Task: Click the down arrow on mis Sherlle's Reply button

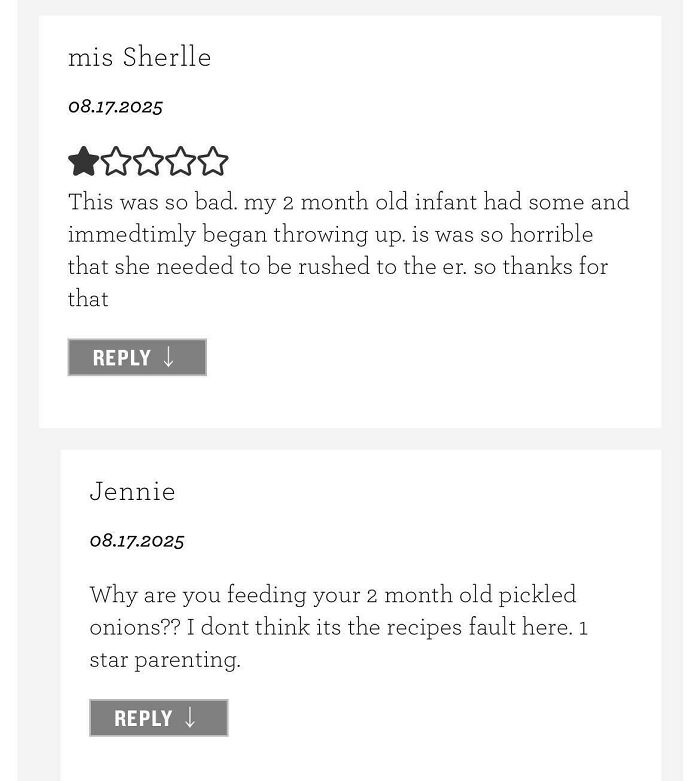Action: pos(169,358)
